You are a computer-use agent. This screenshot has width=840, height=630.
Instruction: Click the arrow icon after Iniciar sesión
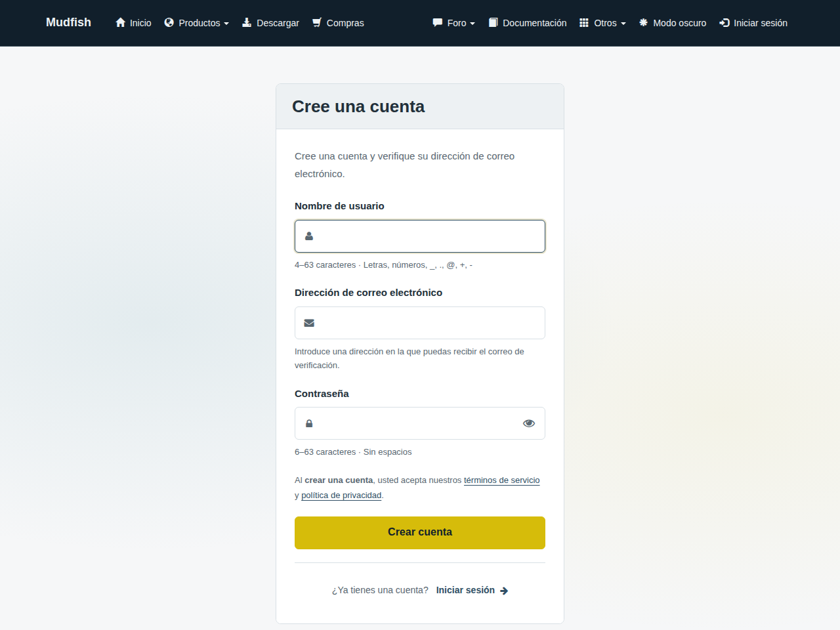504,591
